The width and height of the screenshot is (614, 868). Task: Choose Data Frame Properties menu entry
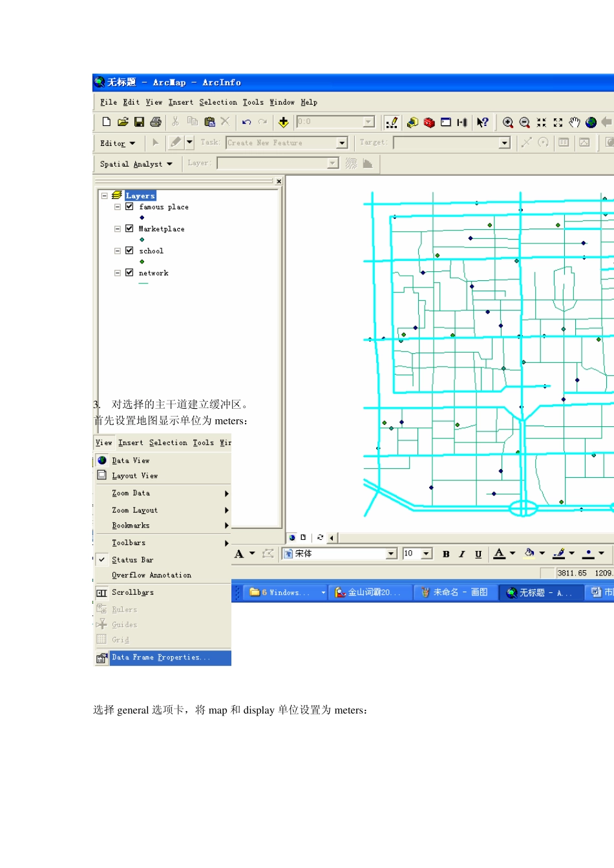click(163, 657)
